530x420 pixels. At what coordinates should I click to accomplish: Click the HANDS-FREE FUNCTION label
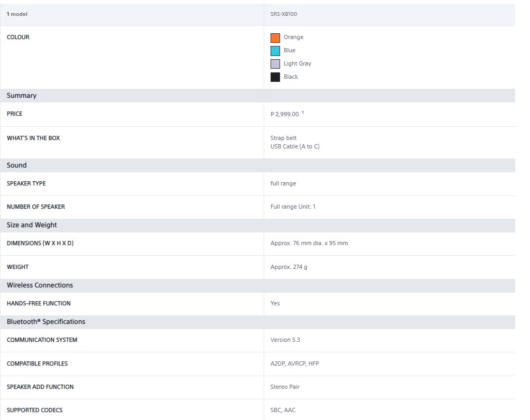(39, 303)
